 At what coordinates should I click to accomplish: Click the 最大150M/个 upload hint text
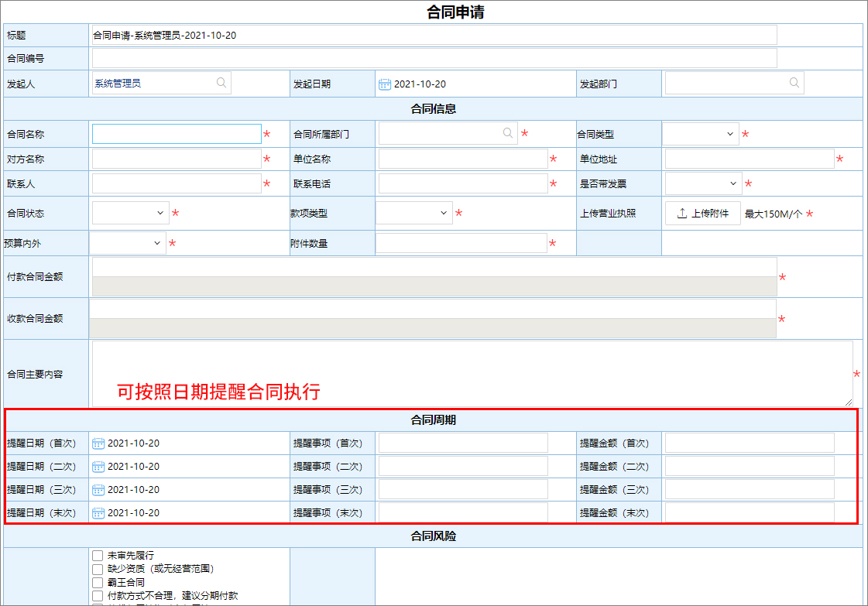click(774, 214)
